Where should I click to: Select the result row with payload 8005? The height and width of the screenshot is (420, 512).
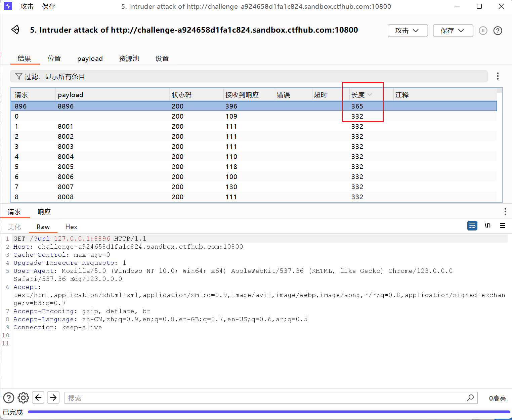[x=254, y=167]
